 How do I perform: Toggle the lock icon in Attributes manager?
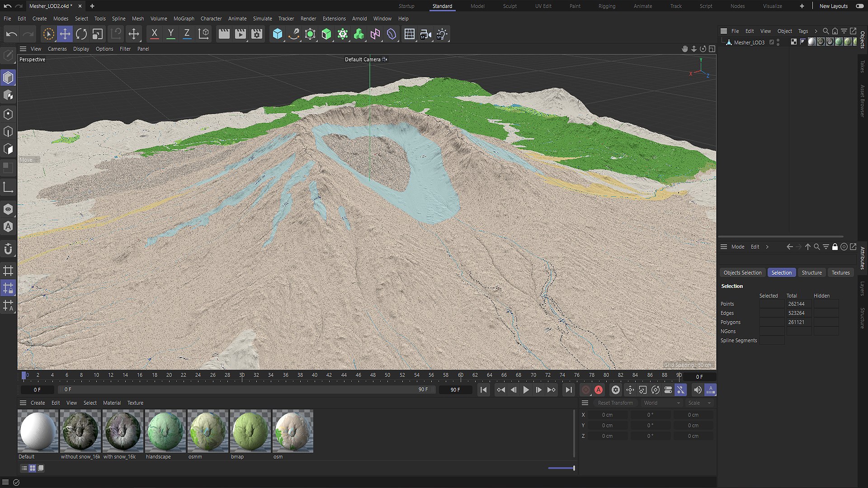coord(835,247)
